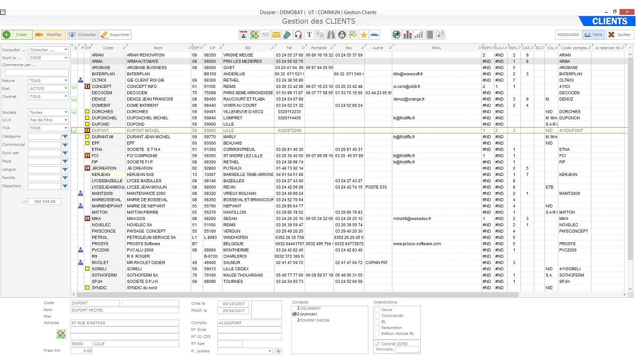Click the MESSAGES button
The width and height of the screenshot is (636, 364).
pos(568,34)
